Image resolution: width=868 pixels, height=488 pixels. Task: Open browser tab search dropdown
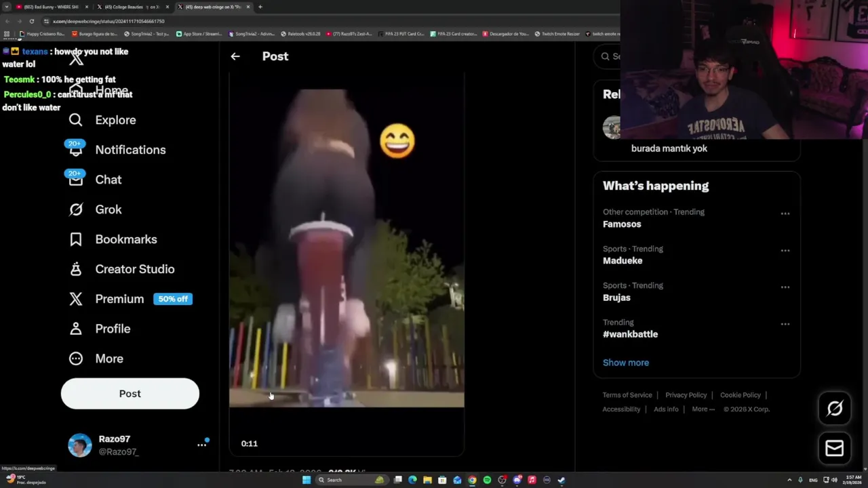pos(7,7)
